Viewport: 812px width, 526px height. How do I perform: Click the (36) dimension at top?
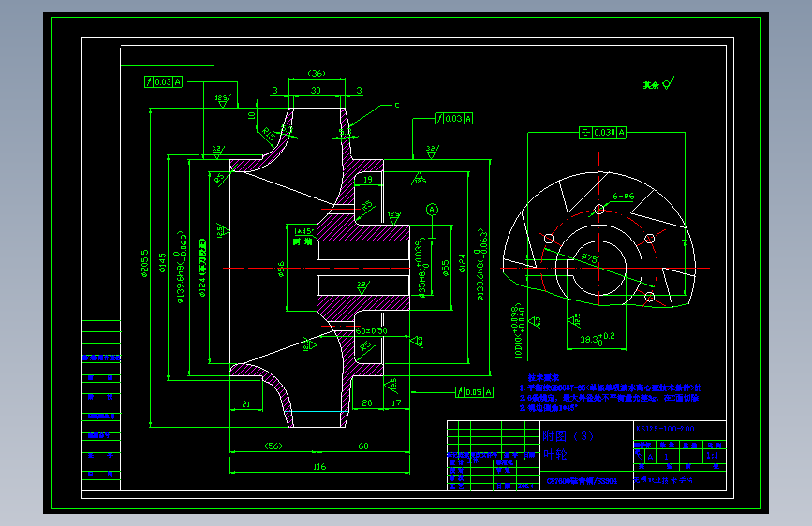[317, 74]
